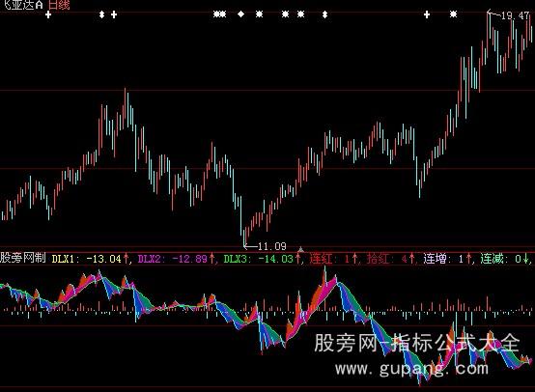Click the up arrow after DLX2 value
535x392 pixels.
click(211, 259)
